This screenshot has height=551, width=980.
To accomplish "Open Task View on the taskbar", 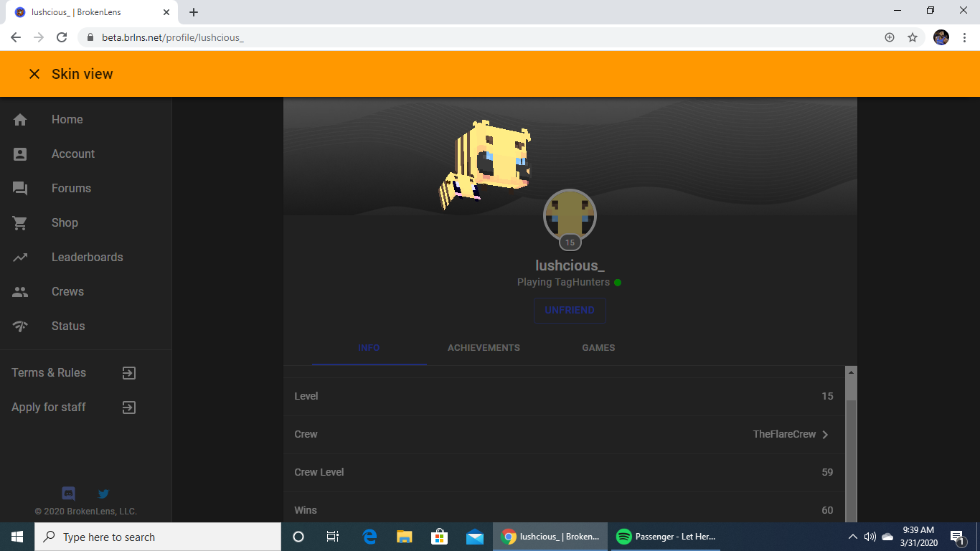I will (x=333, y=537).
